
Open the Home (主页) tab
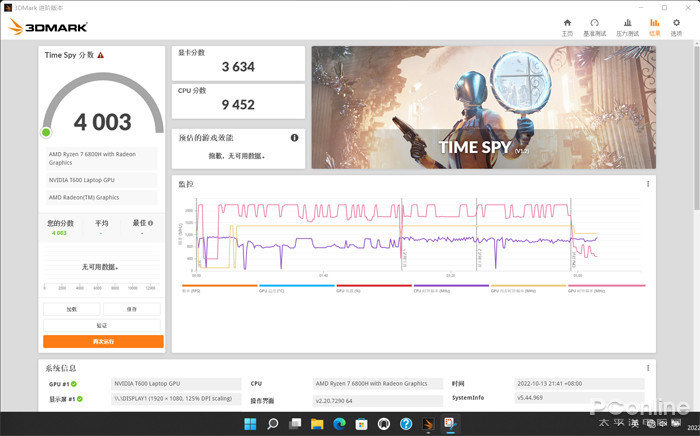tap(567, 27)
